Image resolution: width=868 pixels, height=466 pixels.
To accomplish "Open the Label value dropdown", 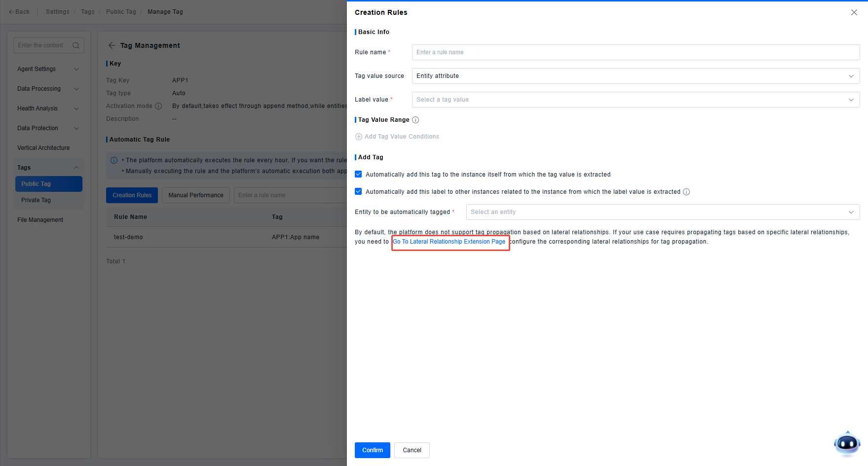I will 636,100.
